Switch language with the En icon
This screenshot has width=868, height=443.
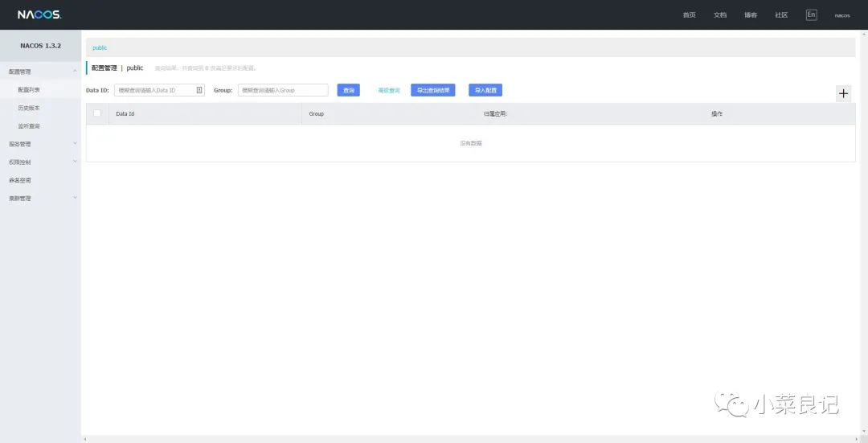coord(811,15)
